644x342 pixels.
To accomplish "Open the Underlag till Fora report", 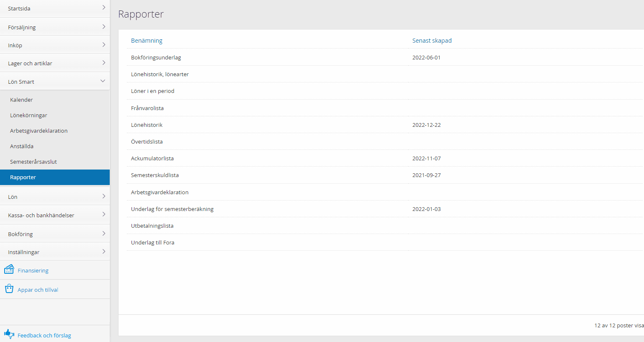I will (152, 242).
